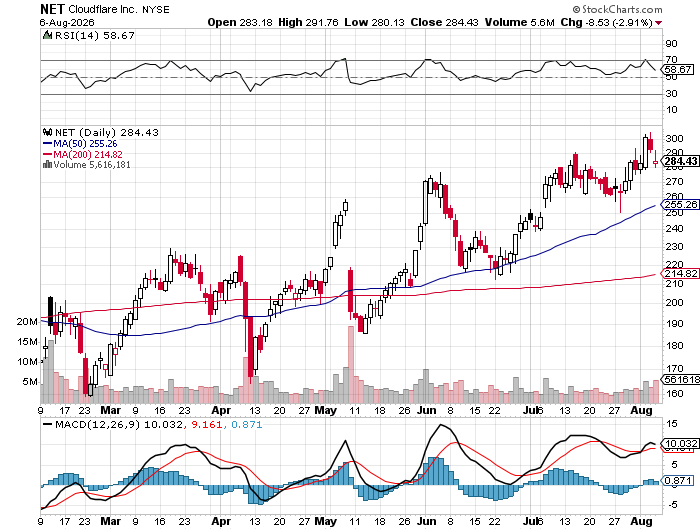
Task: Click the 284.43 price tag on right axis
Action: point(679,161)
